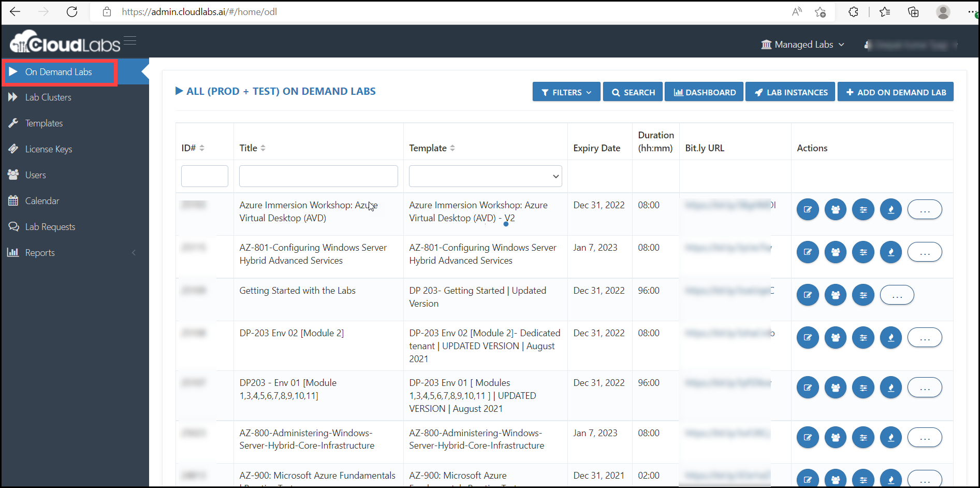
Task: Click fourth action icon for DP-203 Env 02
Action: coord(891,338)
